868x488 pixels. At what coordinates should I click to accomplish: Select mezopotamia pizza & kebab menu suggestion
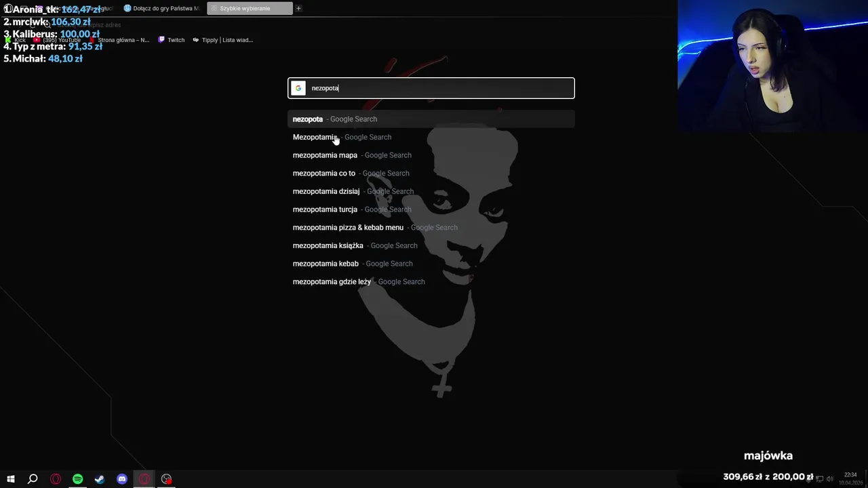pos(431,228)
